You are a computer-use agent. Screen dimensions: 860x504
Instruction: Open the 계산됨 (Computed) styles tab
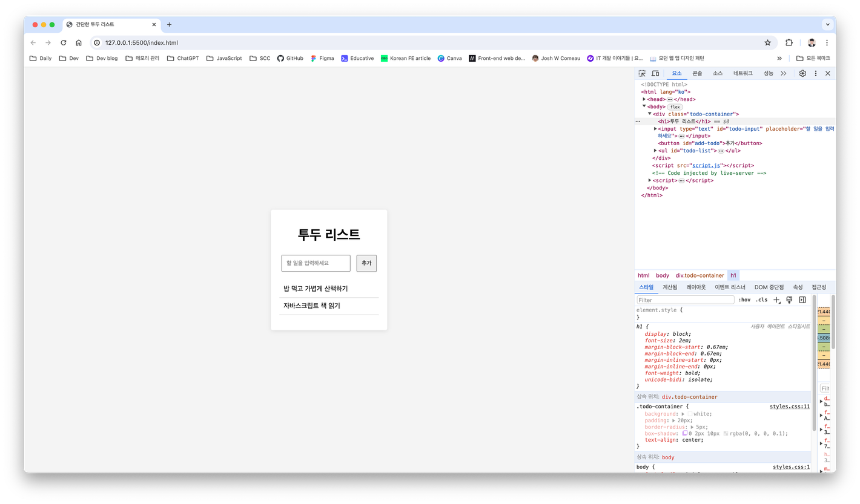pyautogui.click(x=670, y=287)
